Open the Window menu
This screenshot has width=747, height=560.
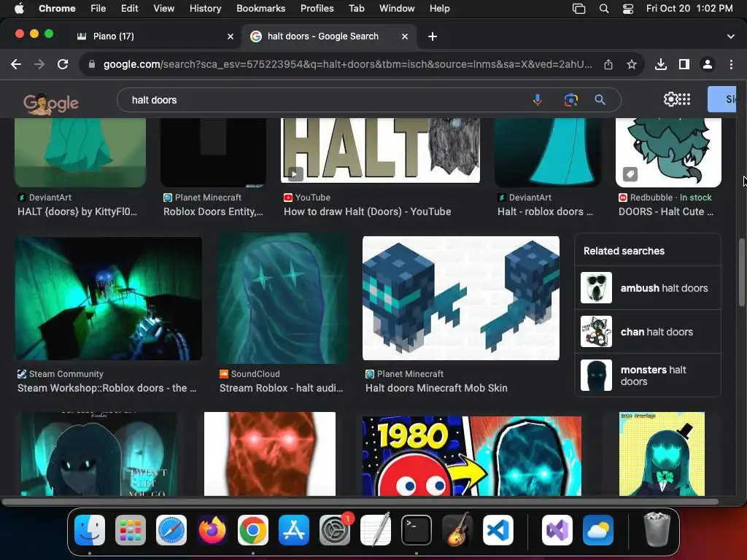coord(397,8)
